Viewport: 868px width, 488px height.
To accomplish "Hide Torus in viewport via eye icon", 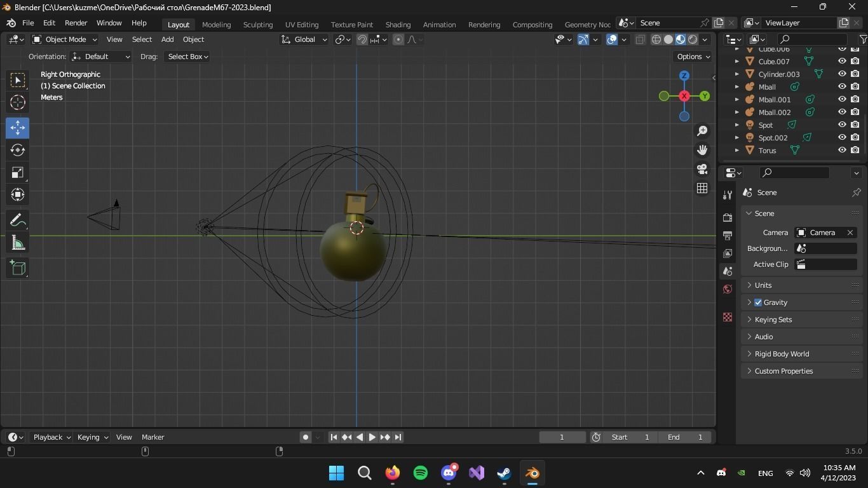I will coord(842,151).
